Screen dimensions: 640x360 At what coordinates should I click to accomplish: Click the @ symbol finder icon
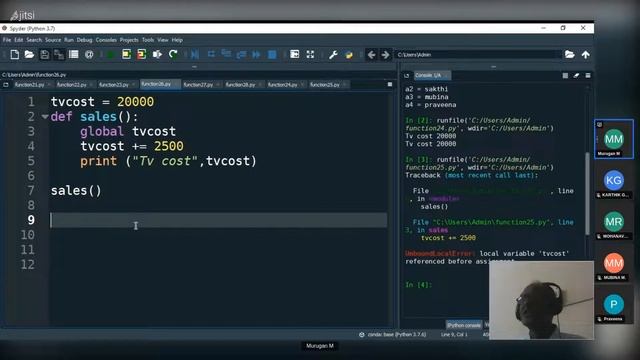click(89, 54)
